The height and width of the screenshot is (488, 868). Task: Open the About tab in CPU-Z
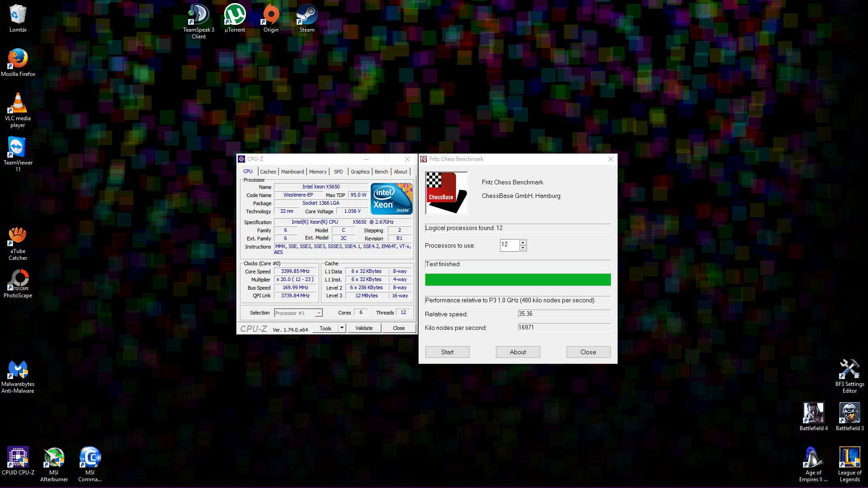point(401,172)
